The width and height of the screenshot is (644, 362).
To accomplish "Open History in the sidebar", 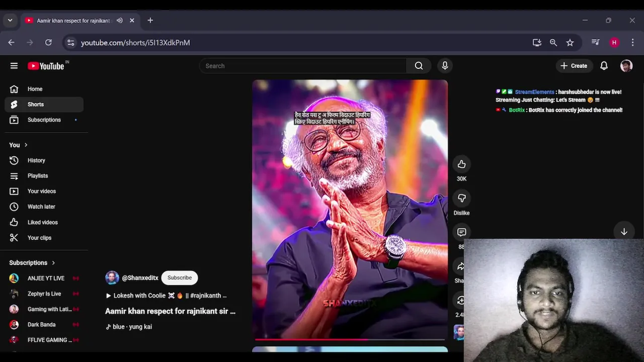I will coord(44,160).
